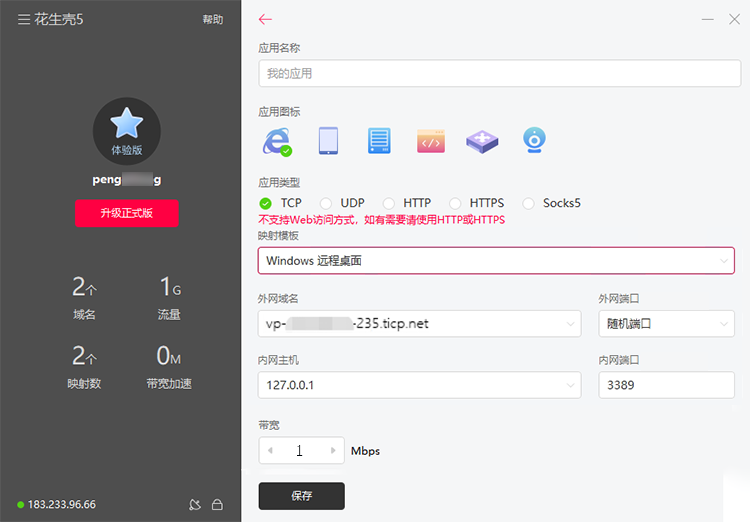Click the partially blurred peng username

[127, 179]
